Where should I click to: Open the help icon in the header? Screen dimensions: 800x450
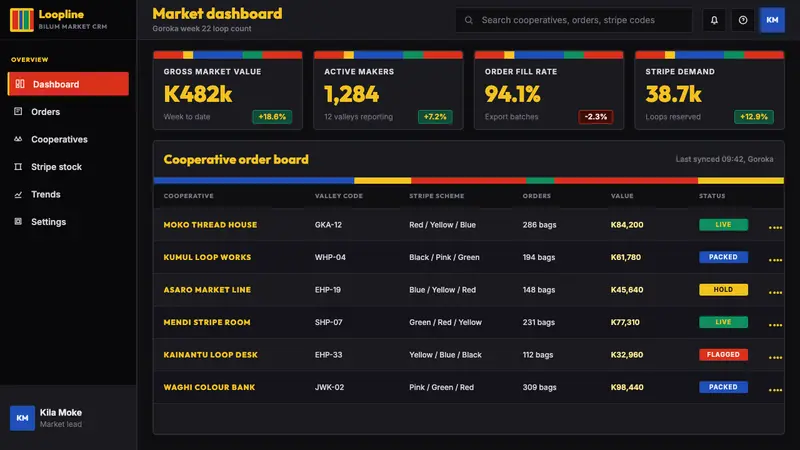[742, 20]
